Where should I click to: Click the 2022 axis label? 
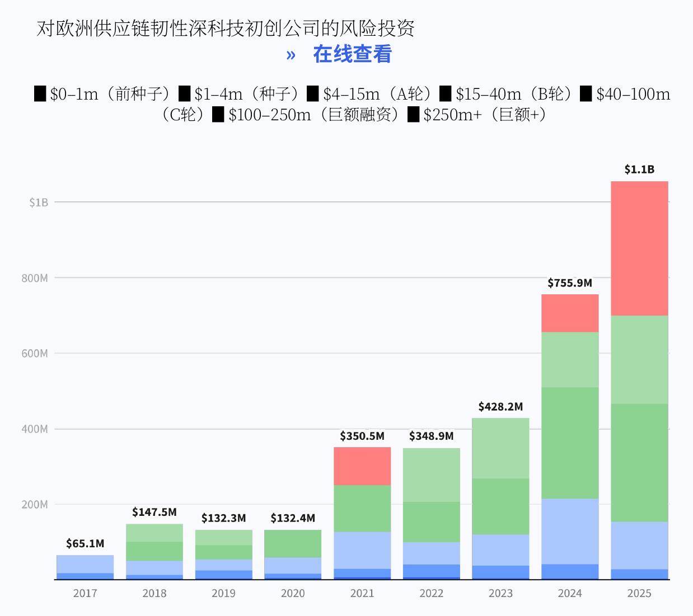[x=431, y=593]
